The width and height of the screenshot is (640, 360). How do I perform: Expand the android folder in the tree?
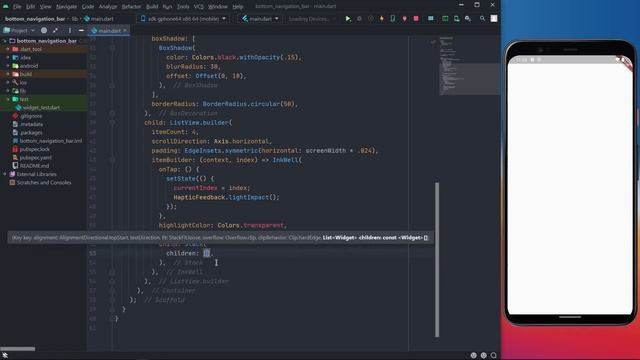tap(8, 66)
